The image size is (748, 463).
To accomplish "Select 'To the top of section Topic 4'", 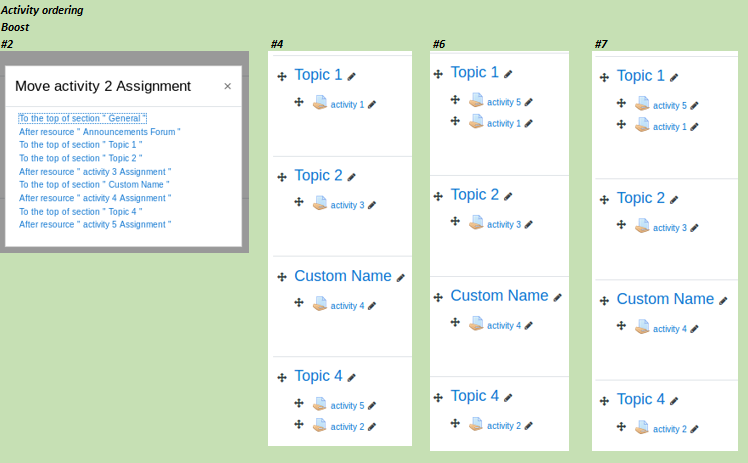I will tap(81, 211).
